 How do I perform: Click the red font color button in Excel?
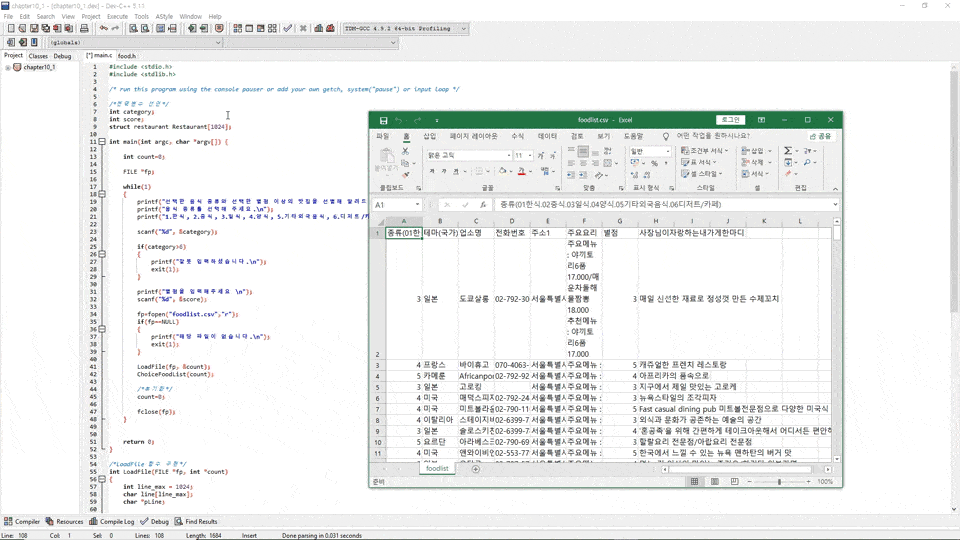pyautogui.click(x=522, y=171)
